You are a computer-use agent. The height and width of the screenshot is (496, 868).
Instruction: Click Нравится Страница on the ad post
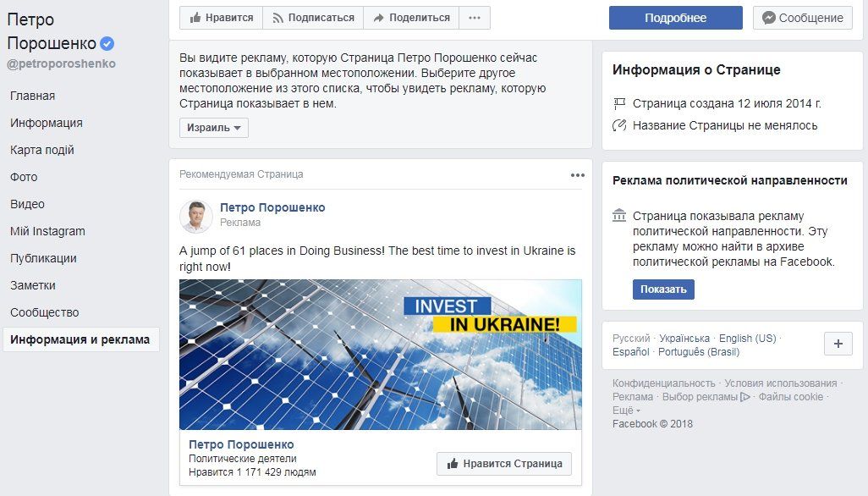pos(503,464)
